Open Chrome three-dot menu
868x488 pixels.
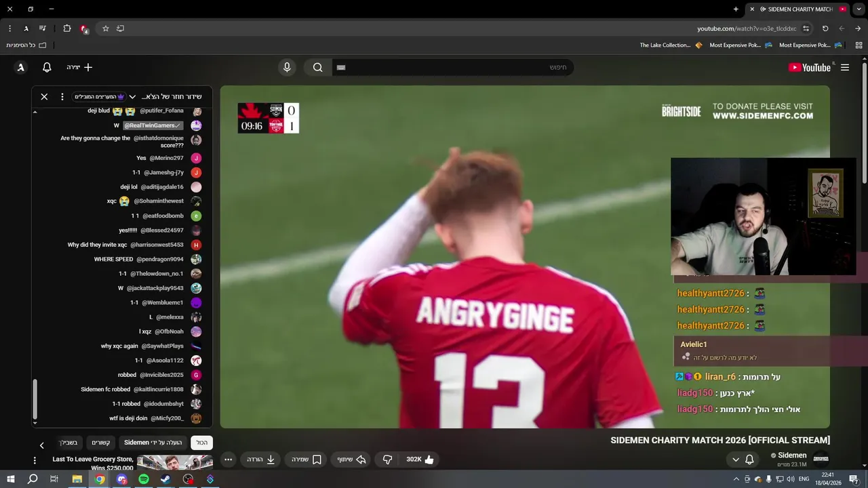[9, 28]
